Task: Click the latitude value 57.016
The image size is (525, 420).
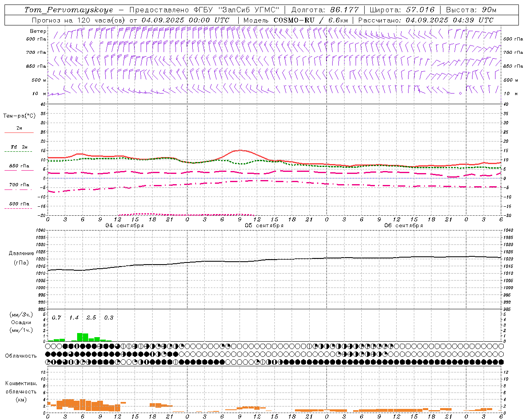Action: [420, 10]
